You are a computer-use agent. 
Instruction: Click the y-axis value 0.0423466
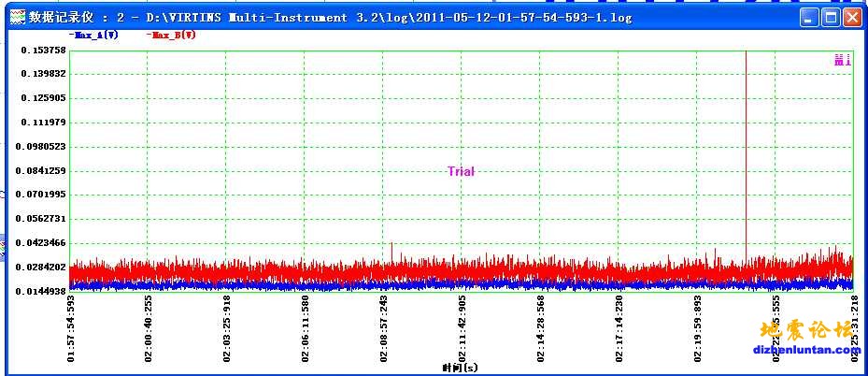point(41,243)
